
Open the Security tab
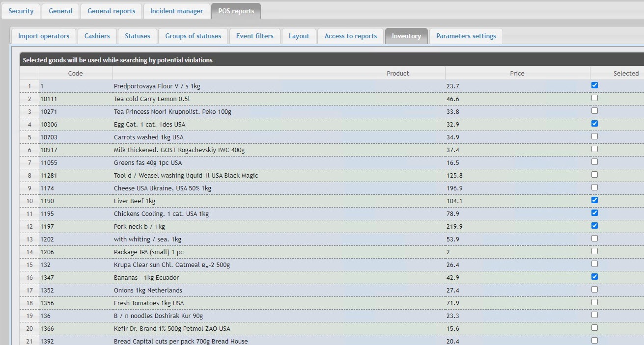tap(21, 11)
